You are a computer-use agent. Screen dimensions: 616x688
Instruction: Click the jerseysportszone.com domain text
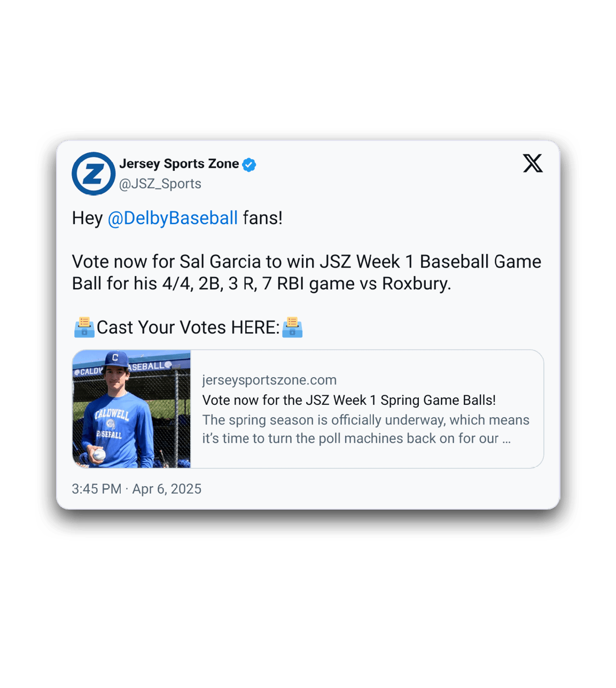[269, 380]
